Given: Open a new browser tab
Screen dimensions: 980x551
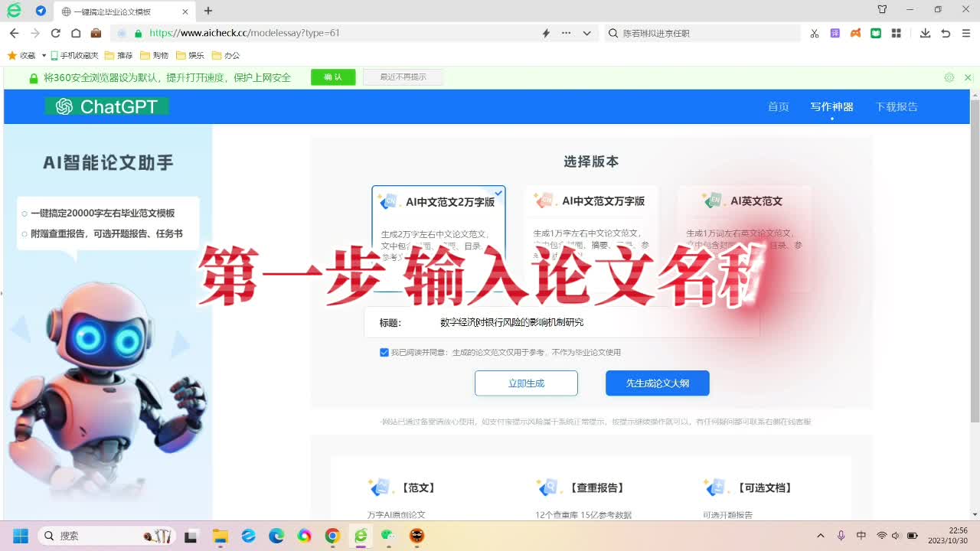Looking at the screenshot, I should 208,11.
